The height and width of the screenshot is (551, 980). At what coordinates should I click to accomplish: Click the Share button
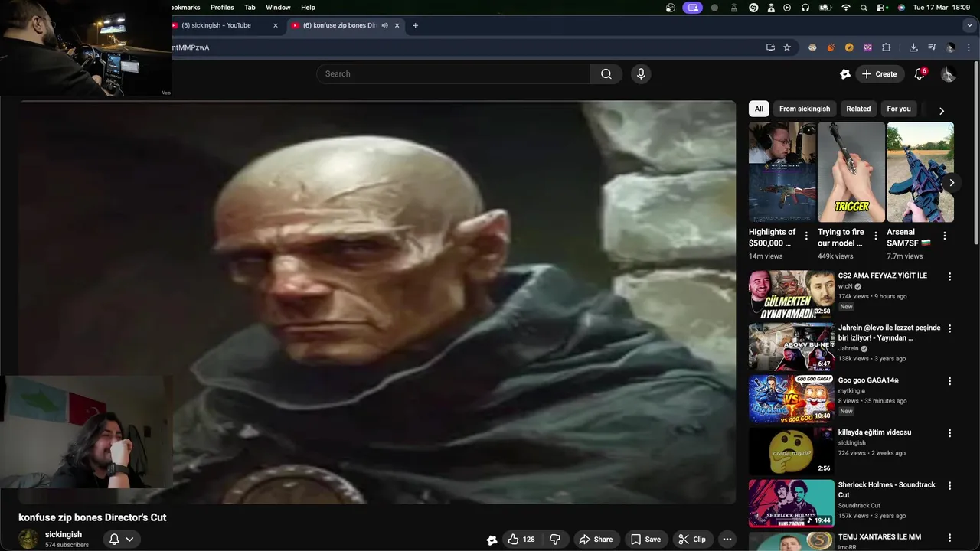click(x=596, y=540)
